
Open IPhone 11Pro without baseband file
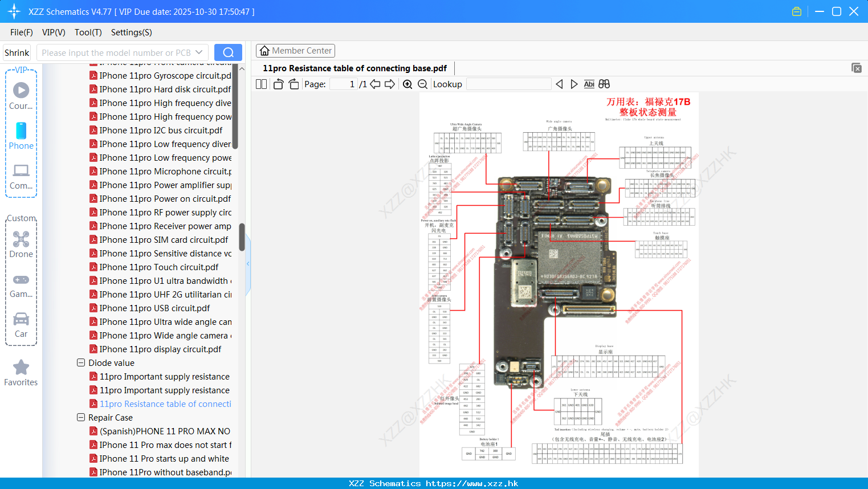tap(161, 472)
